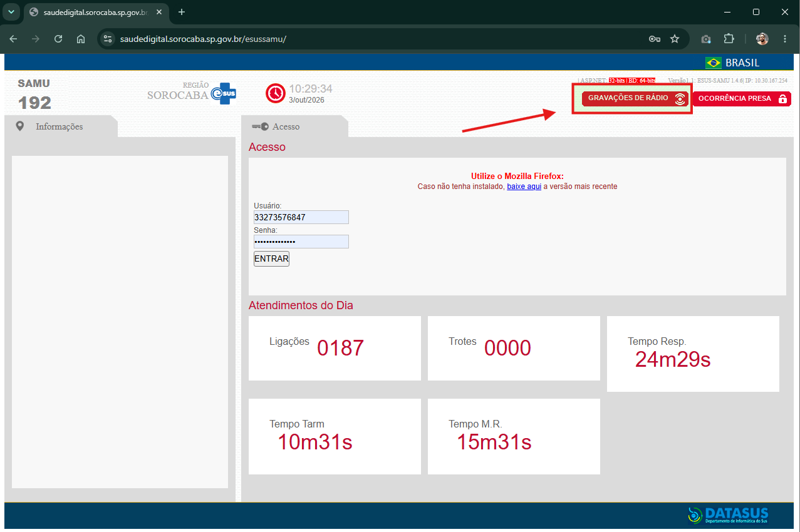This screenshot has width=800, height=532.
Task: Click the date 3/out/2026
Action: coord(307,100)
